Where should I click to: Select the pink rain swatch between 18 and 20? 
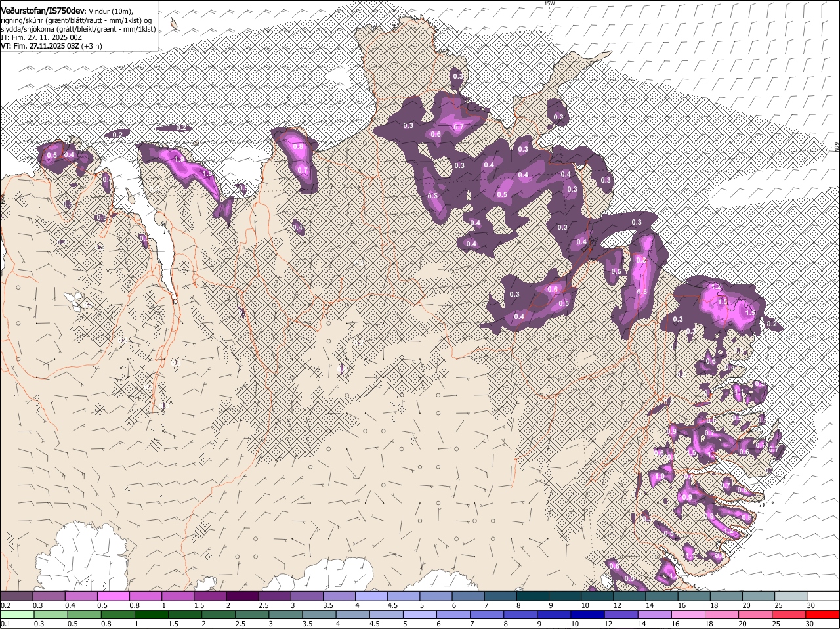(722, 615)
